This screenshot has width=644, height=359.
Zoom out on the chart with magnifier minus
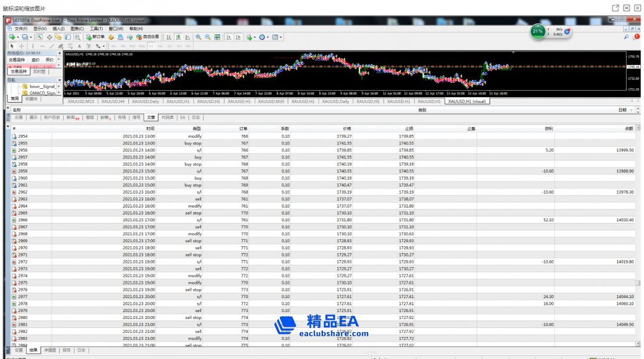click(x=208, y=37)
